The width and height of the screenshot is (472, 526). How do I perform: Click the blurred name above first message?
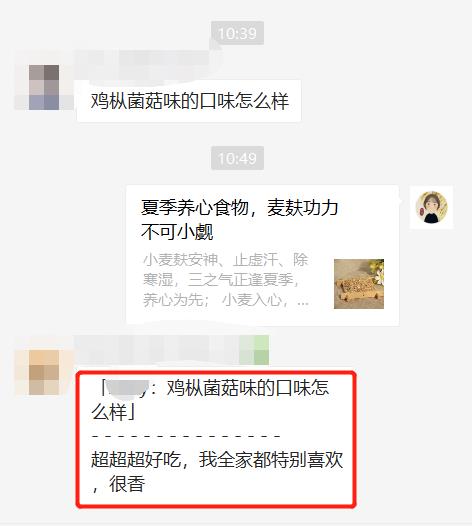click(x=141, y=64)
